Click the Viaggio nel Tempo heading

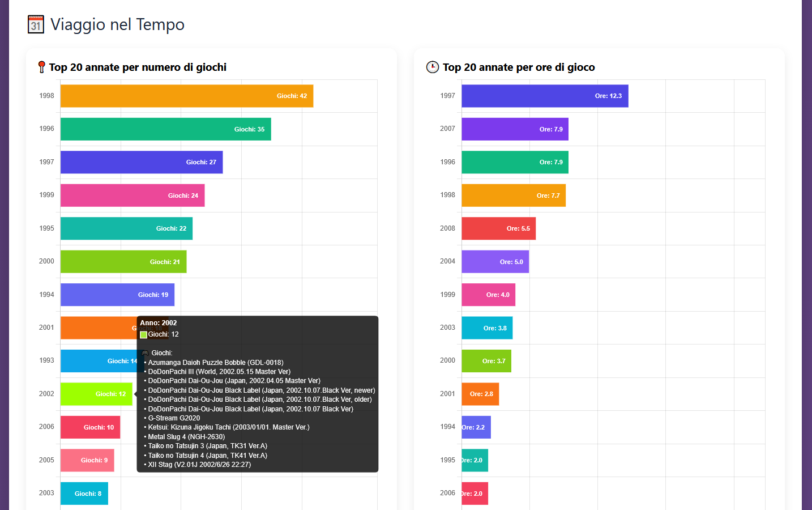117,24
